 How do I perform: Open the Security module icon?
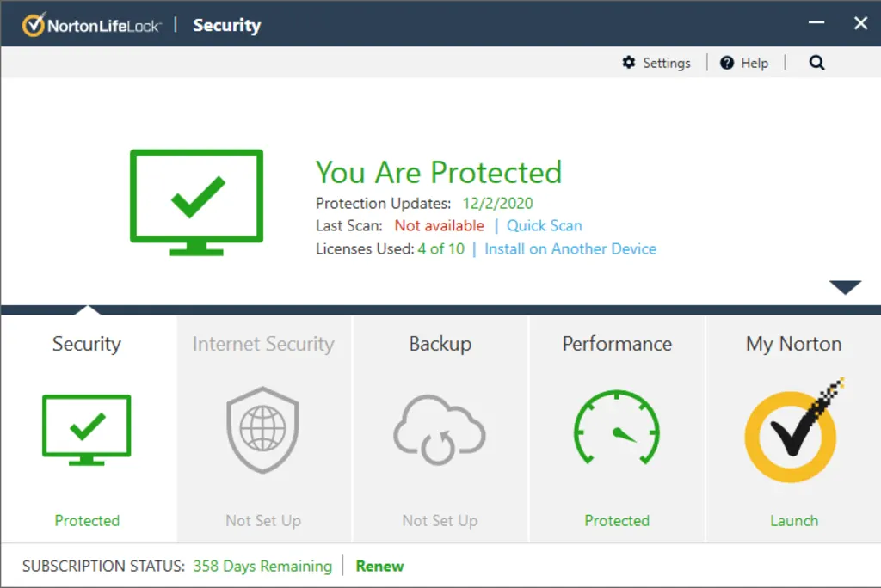pos(86,430)
